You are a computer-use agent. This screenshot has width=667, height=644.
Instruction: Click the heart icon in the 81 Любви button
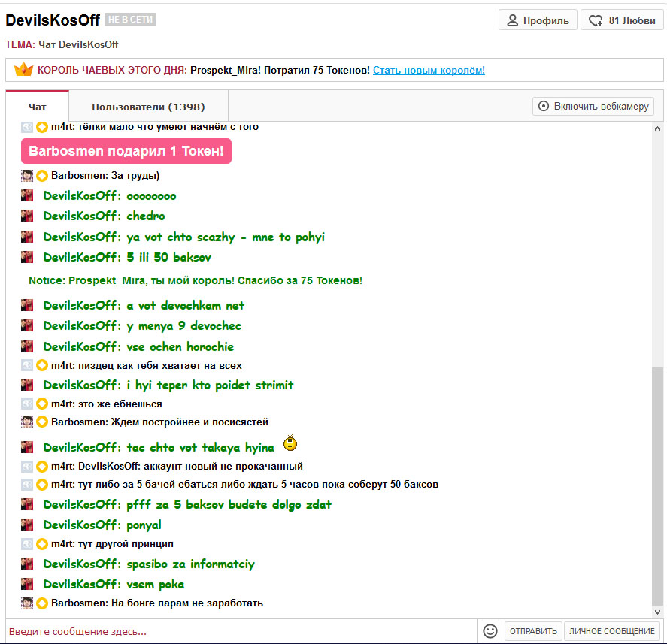pyautogui.click(x=596, y=20)
